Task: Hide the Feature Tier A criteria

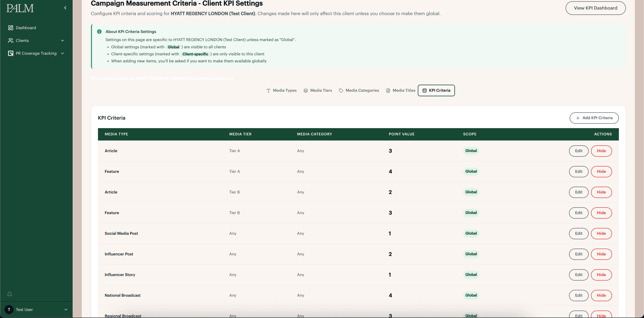Action: [601, 172]
